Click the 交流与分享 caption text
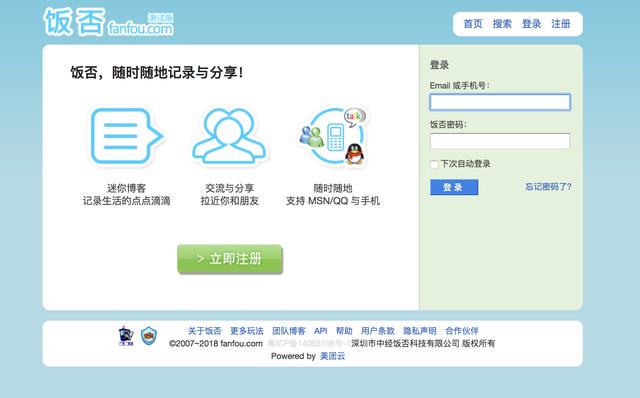Viewport: 640px width, 398px height. click(x=229, y=188)
